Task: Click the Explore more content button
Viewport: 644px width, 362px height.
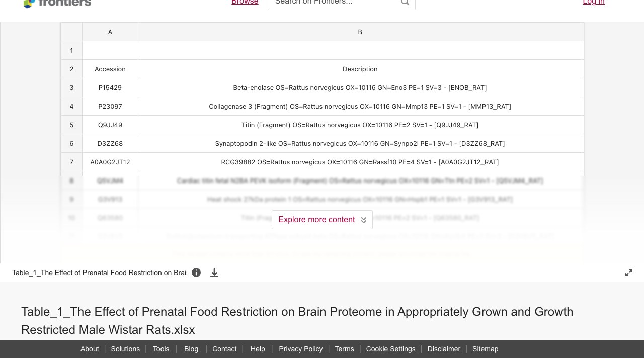Action: 322,220
